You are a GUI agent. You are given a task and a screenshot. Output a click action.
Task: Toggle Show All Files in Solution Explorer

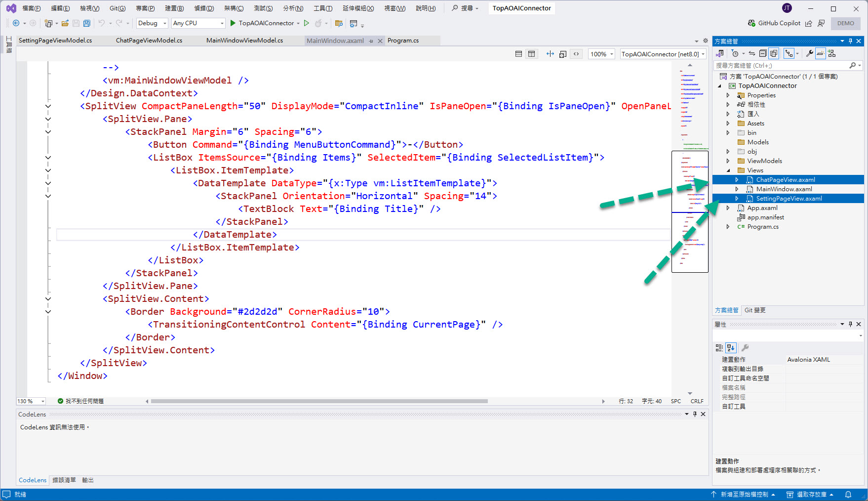coord(774,53)
